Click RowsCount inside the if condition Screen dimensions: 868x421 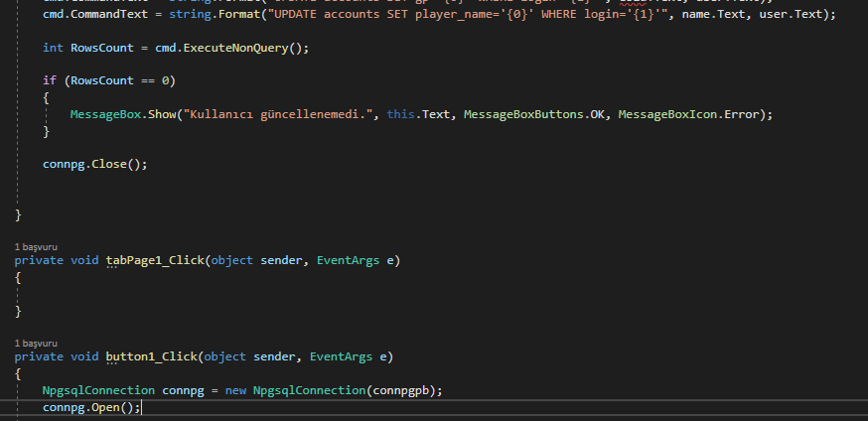pos(102,80)
